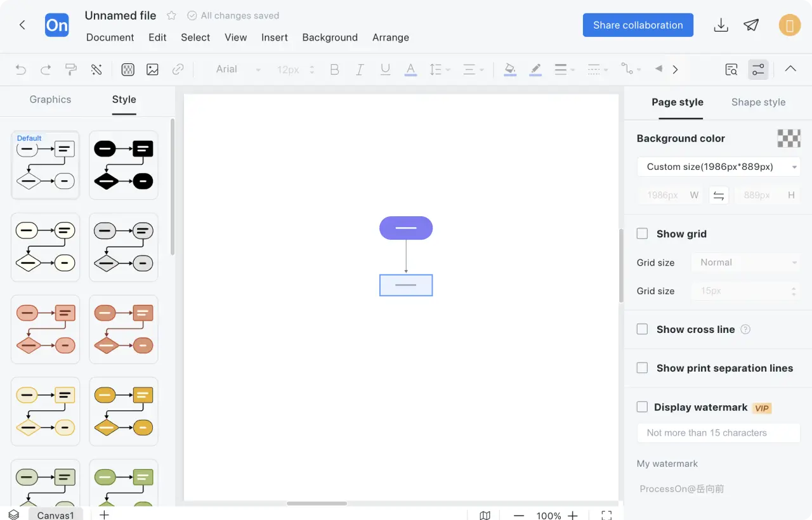
Task: Open the layers icon at bottom left
Action: click(13, 515)
